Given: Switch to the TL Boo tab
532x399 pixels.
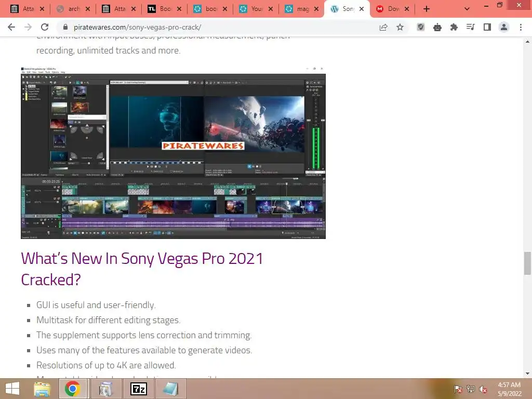Looking at the screenshot, I should [x=160, y=9].
